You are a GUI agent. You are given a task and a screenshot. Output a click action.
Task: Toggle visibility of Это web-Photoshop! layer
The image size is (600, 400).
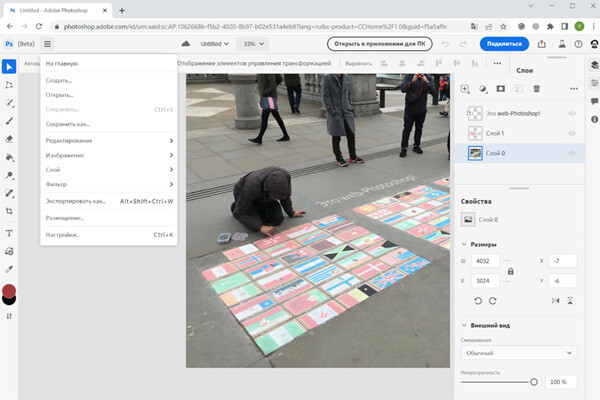point(573,113)
